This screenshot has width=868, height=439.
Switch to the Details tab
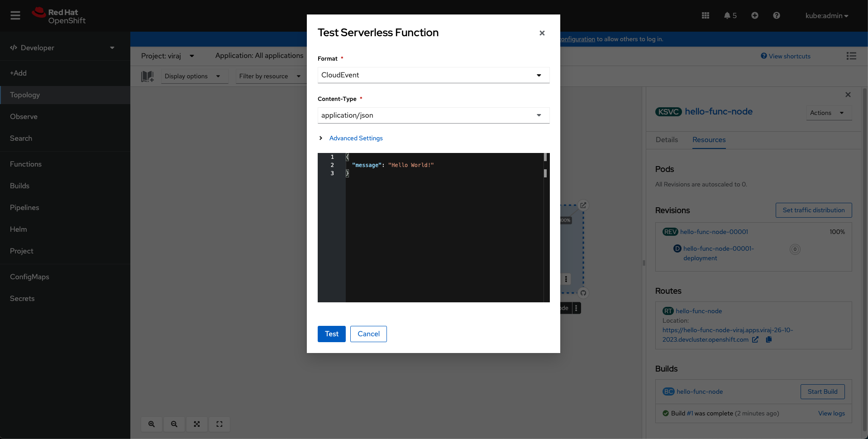coord(667,140)
